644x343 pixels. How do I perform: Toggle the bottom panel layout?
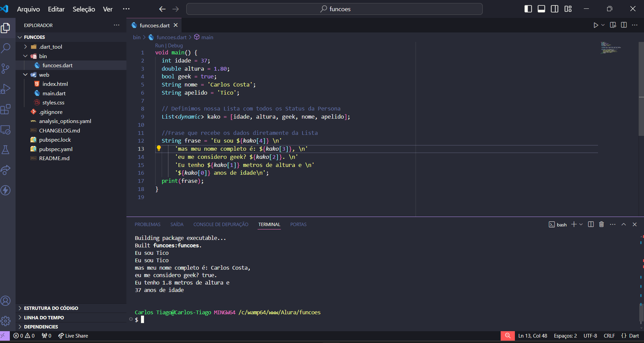point(541,9)
